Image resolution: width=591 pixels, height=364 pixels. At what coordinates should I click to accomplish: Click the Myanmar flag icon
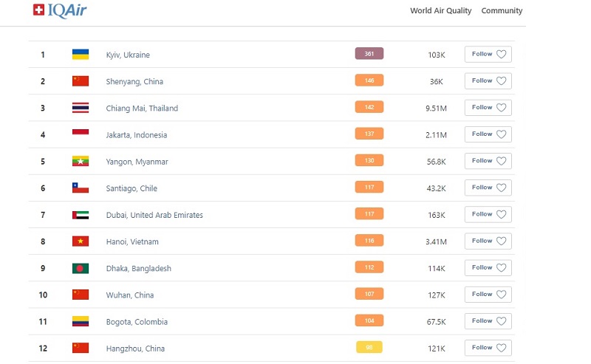tap(81, 161)
